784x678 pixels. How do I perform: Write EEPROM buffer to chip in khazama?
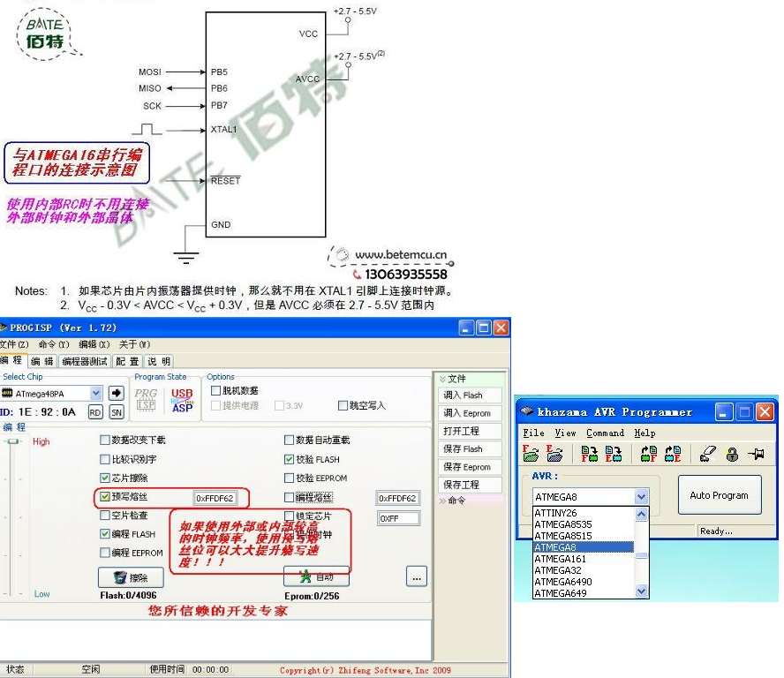click(613, 453)
